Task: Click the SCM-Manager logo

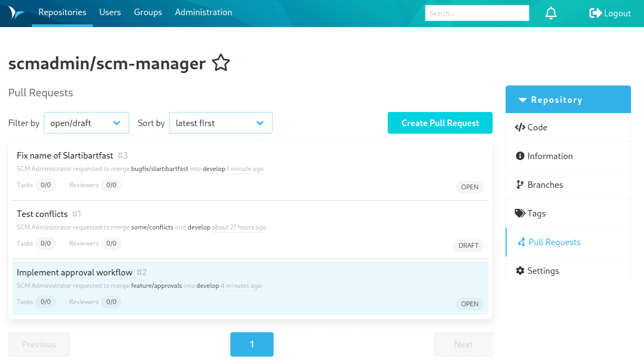Action: (15, 12)
